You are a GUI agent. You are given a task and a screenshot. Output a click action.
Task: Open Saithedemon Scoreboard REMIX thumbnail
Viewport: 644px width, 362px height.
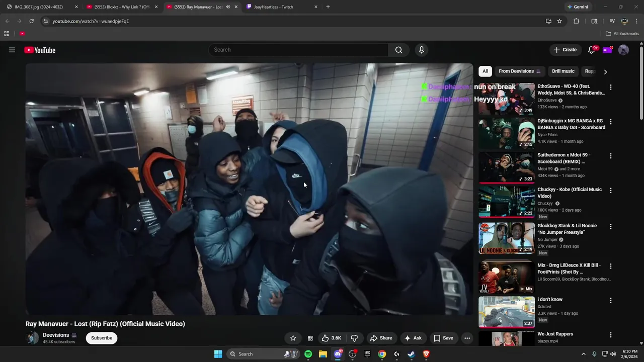tap(507, 167)
